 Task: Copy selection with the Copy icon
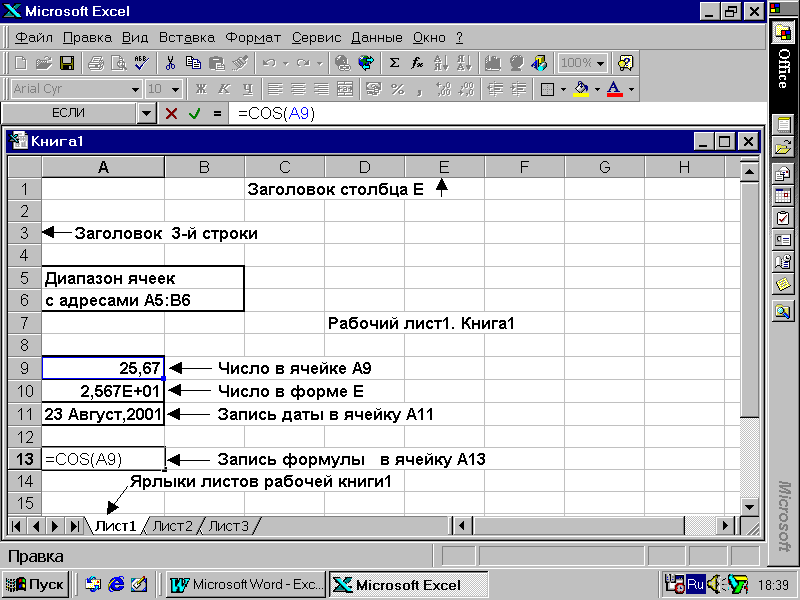(193, 63)
